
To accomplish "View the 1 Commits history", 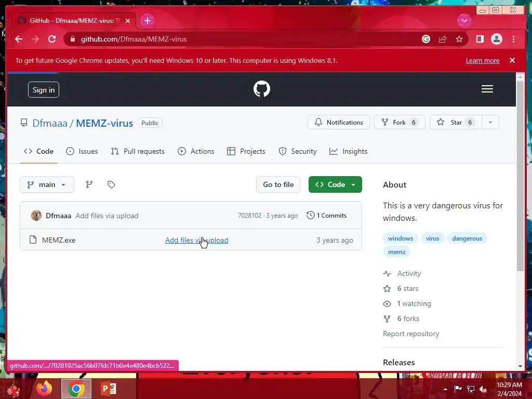I will coord(326,216).
